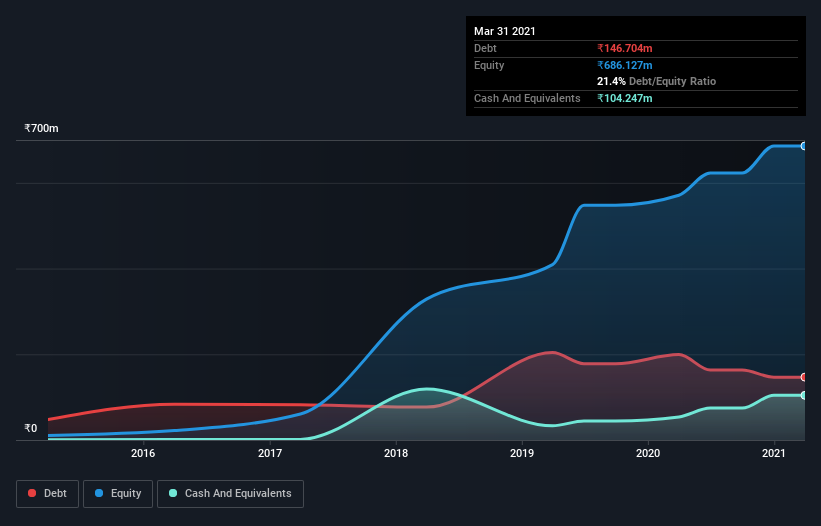Click the ₹146.704m debt value
This screenshot has width=821, height=526.
625,48
